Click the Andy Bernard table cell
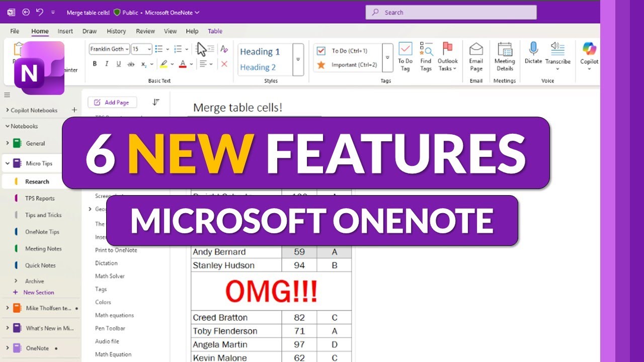 (236, 252)
